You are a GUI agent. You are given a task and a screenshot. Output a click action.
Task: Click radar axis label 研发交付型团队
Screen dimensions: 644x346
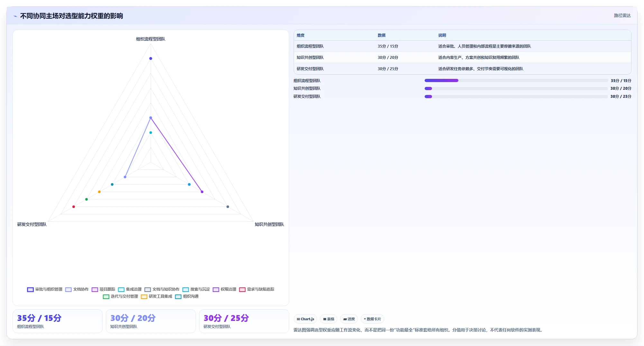coord(32,224)
